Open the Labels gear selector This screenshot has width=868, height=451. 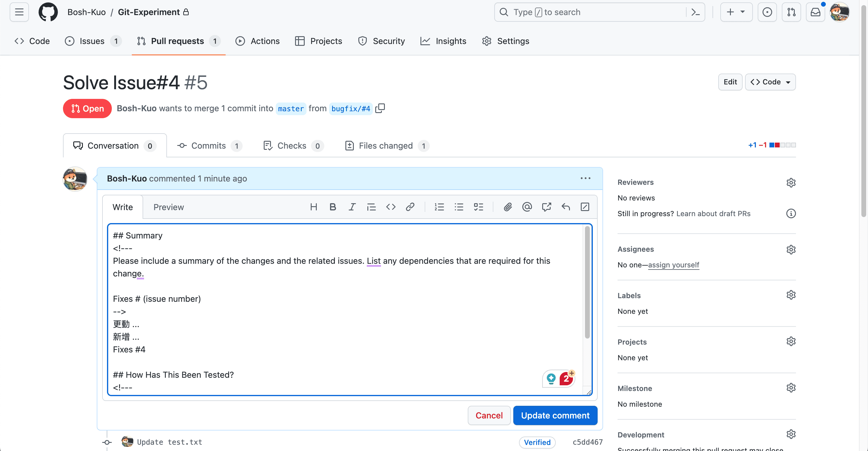coord(791,295)
